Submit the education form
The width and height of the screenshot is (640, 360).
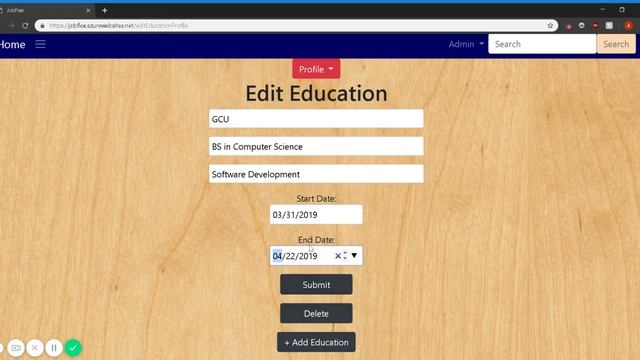[316, 284]
